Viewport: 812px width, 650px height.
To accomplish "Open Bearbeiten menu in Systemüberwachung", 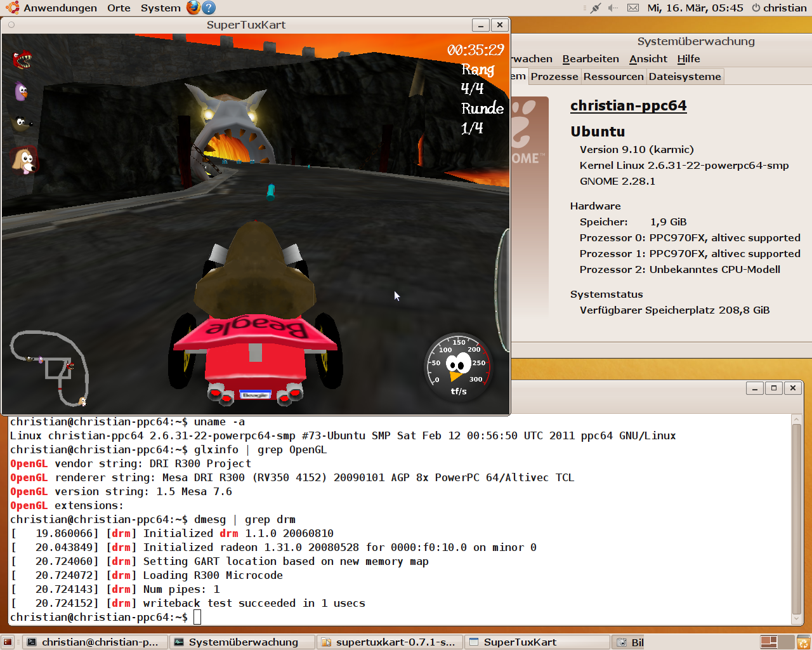I will 591,58.
